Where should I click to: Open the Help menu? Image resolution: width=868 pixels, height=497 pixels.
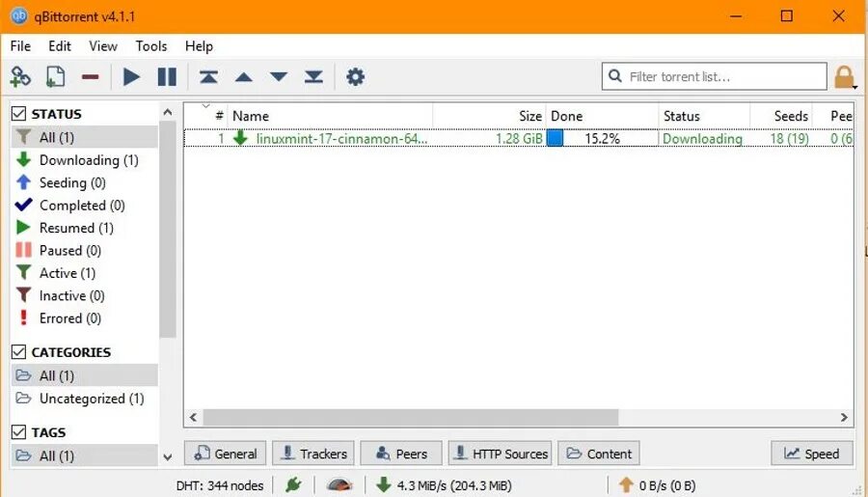199,46
